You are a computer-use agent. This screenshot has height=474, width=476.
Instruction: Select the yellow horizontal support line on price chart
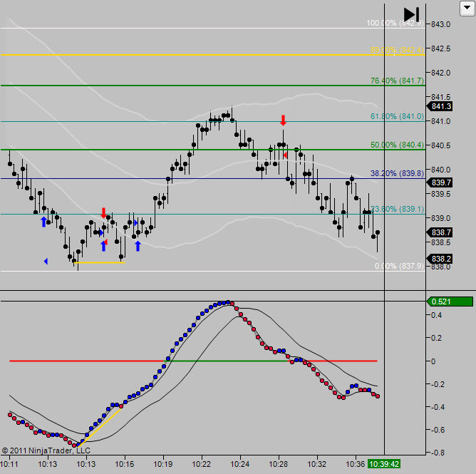pos(99,262)
